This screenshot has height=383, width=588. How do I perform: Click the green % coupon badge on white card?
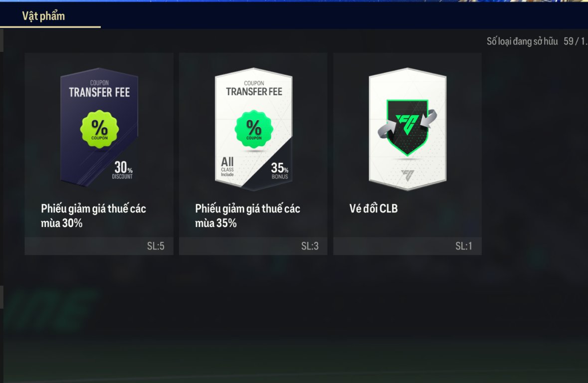[254, 129]
